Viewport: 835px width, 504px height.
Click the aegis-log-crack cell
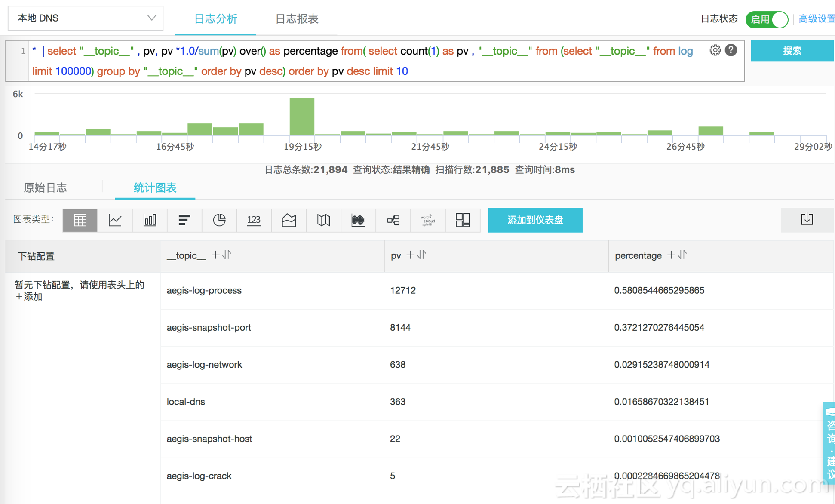(199, 476)
